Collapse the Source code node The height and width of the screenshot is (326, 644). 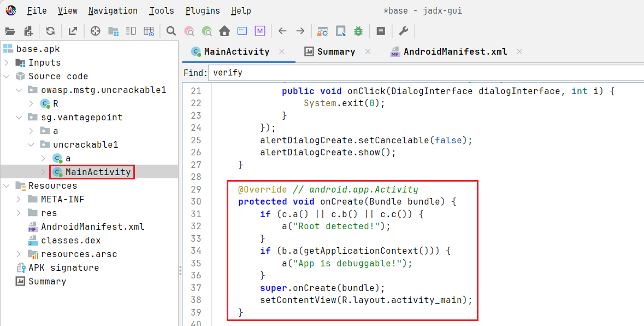7,76
